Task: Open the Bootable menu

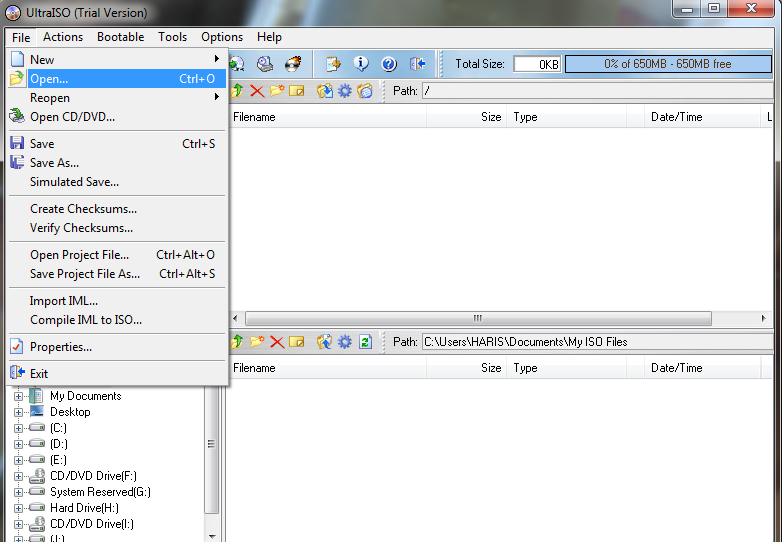Action: (x=121, y=37)
